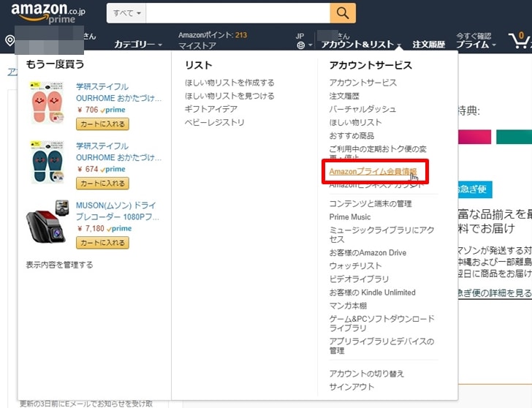Click ほしい物リストを作成する link
The image size is (532, 408).
[229, 83]
